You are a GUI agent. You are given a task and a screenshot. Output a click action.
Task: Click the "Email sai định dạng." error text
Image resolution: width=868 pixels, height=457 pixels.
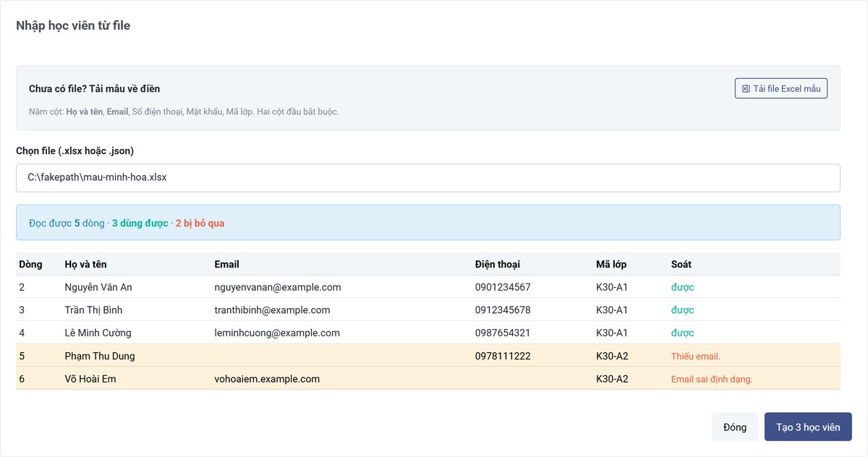click(x=712, y=380)
